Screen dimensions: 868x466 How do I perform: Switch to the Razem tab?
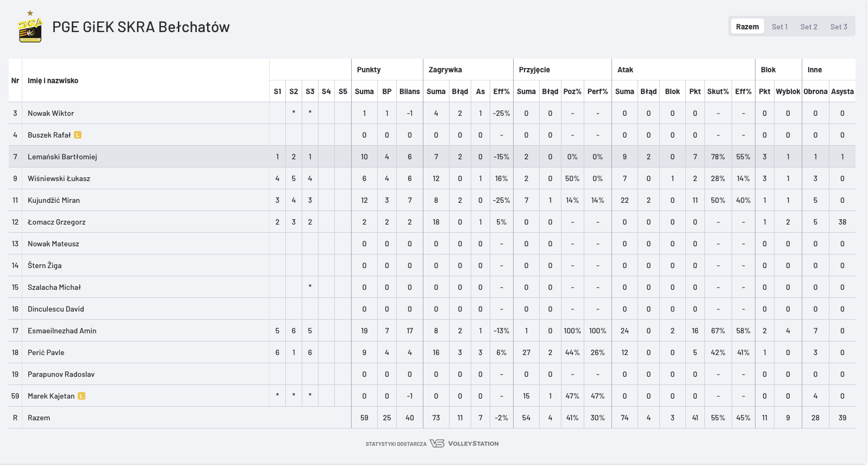747,27
